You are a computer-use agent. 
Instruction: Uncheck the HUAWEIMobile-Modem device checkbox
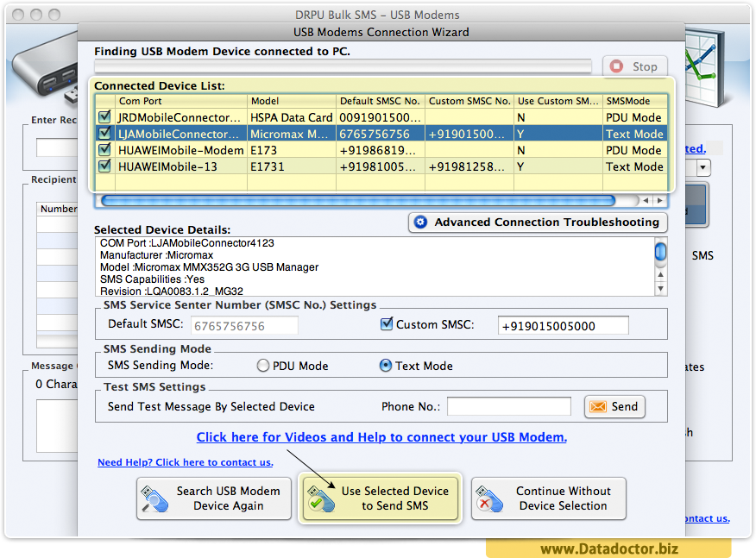(104, 150)
